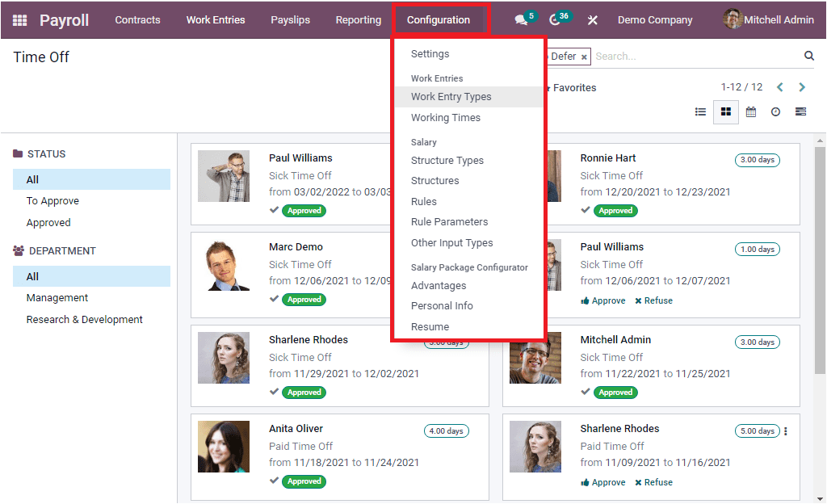Select the Approved status filter
The width and height of the screenshot is (827, 504).
pos(47,222)
